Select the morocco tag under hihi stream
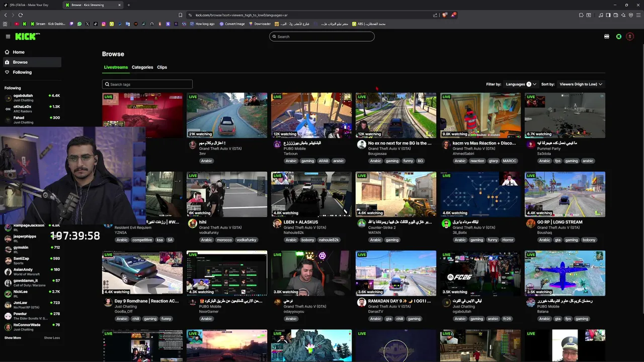 pos(224,240)
